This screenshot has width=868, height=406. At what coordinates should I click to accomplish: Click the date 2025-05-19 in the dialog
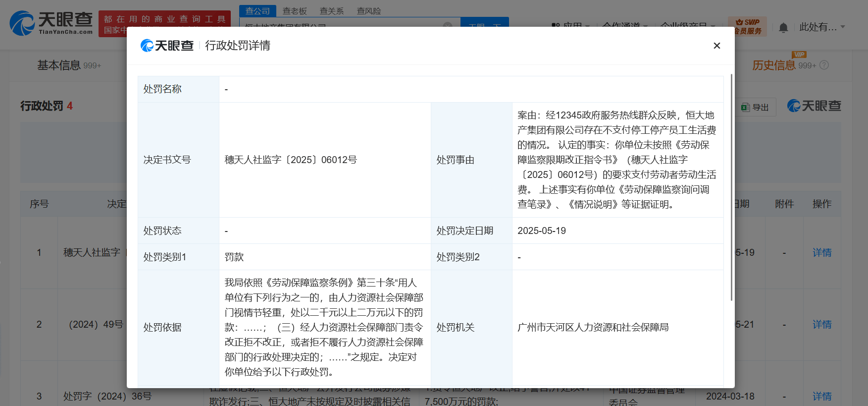pyautogui.click(x=542, y=231)
